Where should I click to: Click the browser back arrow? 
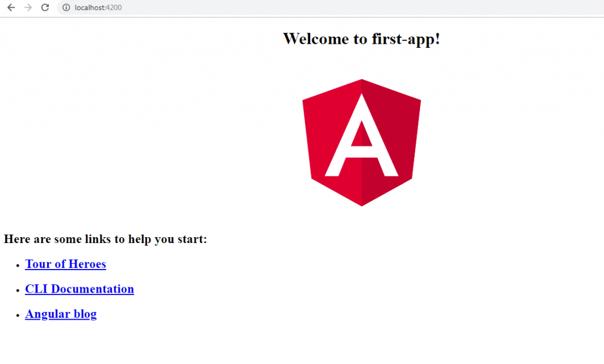[x=11, y=8]
